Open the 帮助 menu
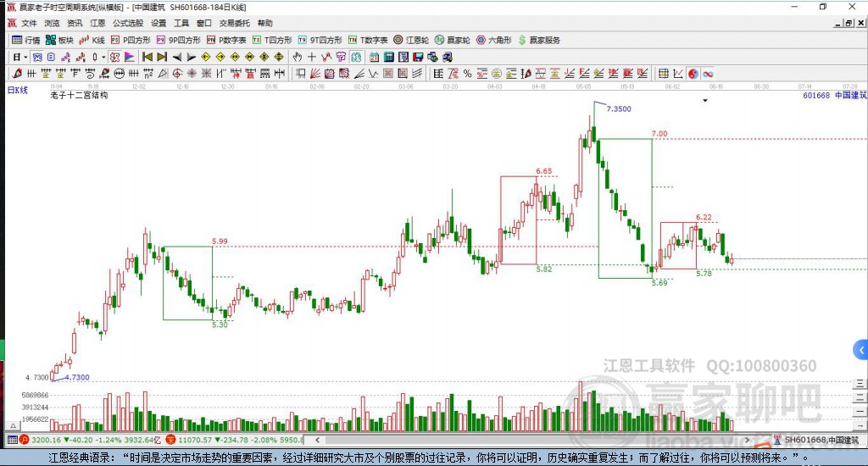The image size is (868, 466). pyautogui.click(x=264, y=23)
